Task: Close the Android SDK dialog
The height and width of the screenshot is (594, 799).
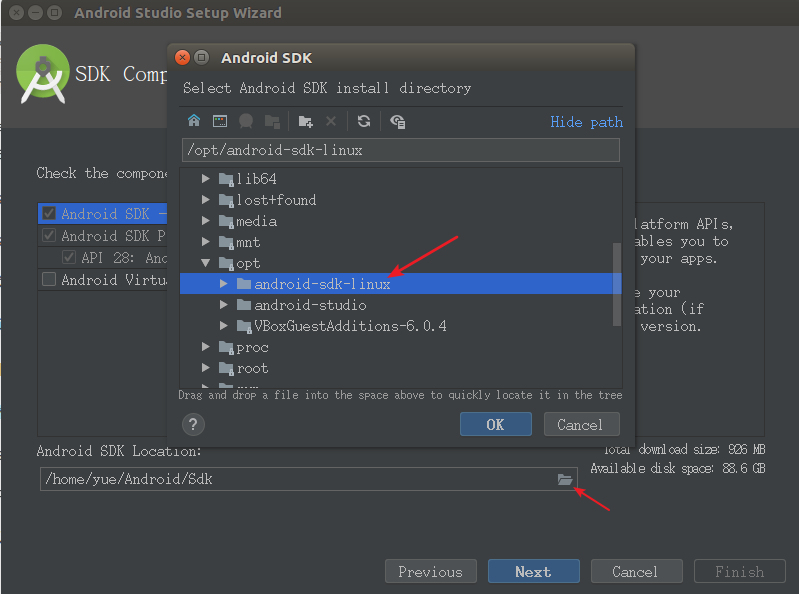Action: [182, 58]
